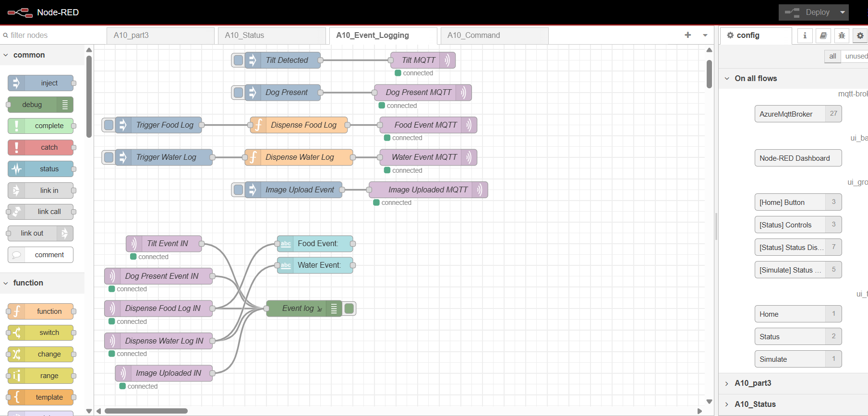
Task: Select the inject node in palette
Action: click(x=41, y=83)
